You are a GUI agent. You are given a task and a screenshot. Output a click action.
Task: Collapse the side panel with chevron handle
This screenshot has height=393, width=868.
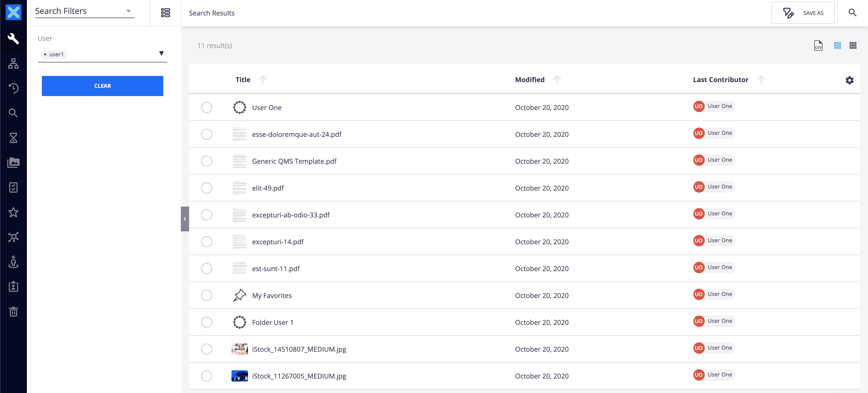(185, 219)
